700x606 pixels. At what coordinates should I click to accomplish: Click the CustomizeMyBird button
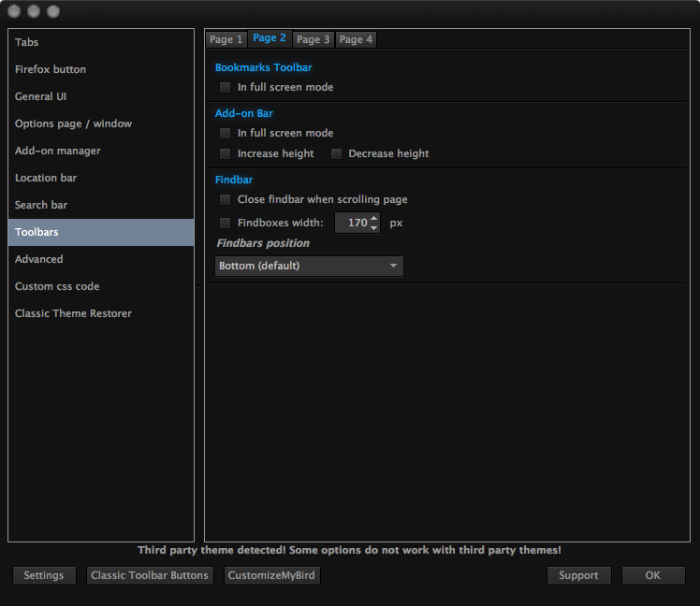click(271, 575)
